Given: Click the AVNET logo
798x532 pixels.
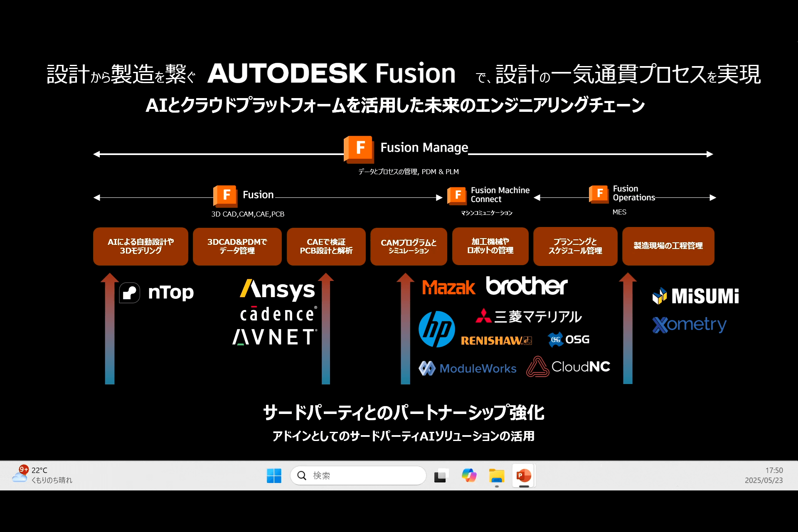Looking at the screenshot, I should coord(275,337).
